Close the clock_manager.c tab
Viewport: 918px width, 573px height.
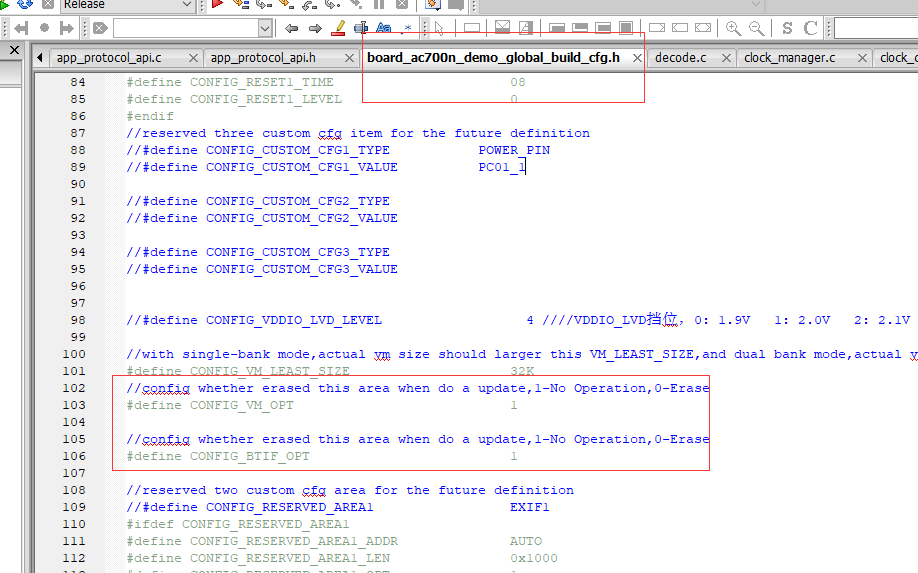pyautogui.click(x=862, y=58)
